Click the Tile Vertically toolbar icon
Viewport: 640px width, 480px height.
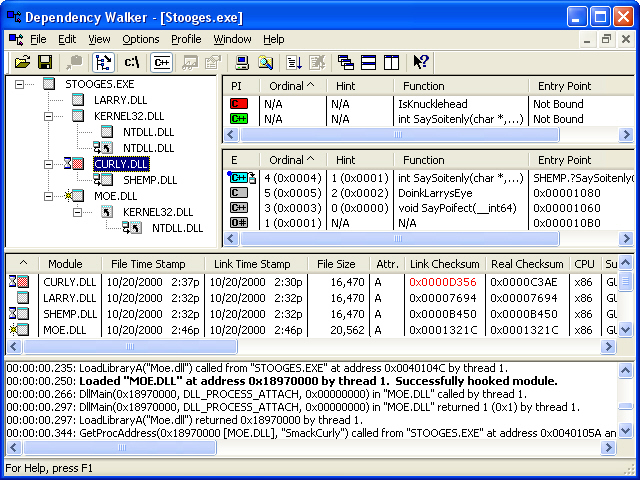coord(392,62)
